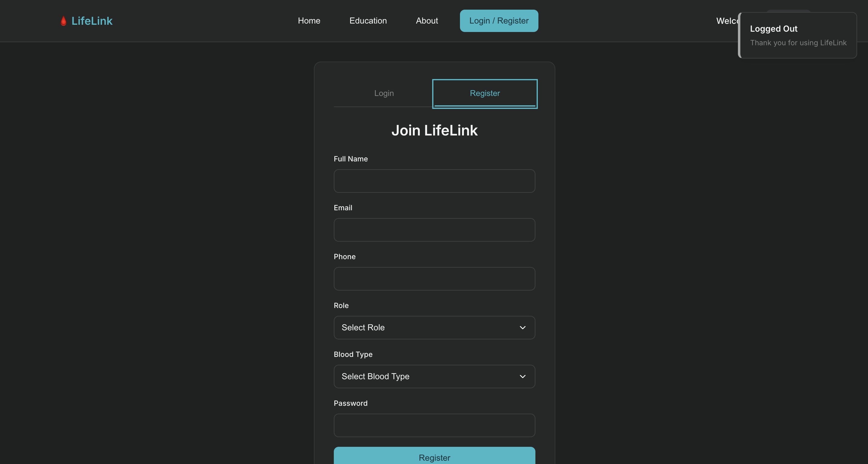This screenshot has width=868, height=464.
Task: Click the chevron arrow in Blood Type selector
Action: coord(522,377)
